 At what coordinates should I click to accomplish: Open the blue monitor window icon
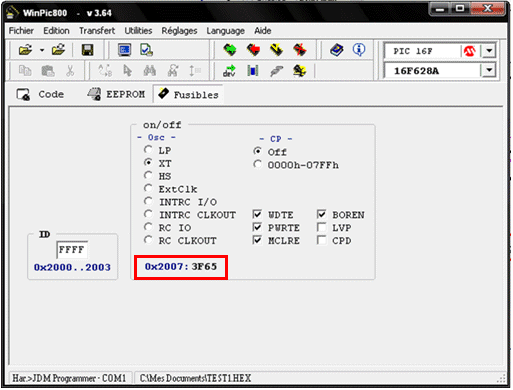pyautogui.click(x=125, y=50)
